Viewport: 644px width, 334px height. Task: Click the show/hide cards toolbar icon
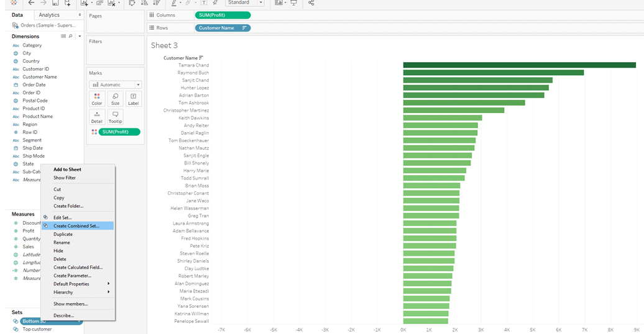tap(278, 2)
